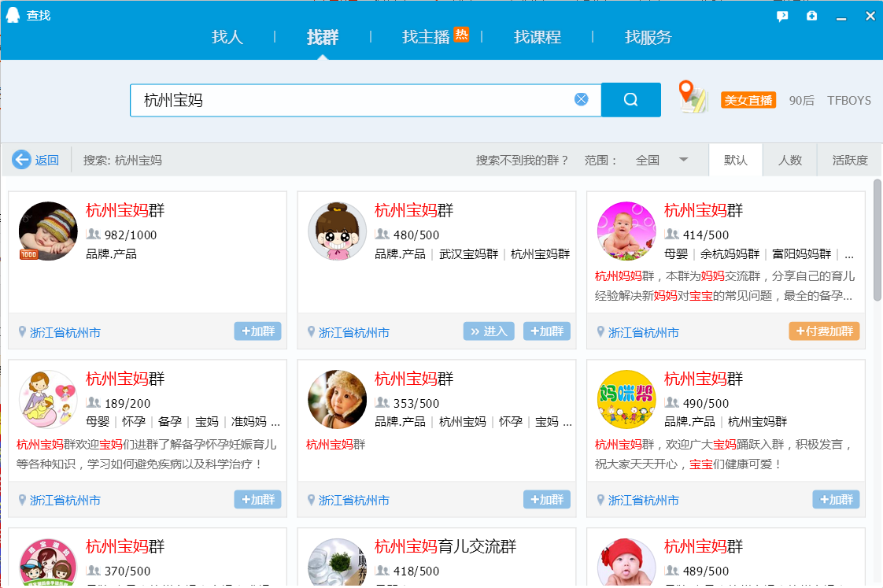Screen dimensions: 883x588
Task: Click +加群 on the 189/200 group
Action: (258, 500)
